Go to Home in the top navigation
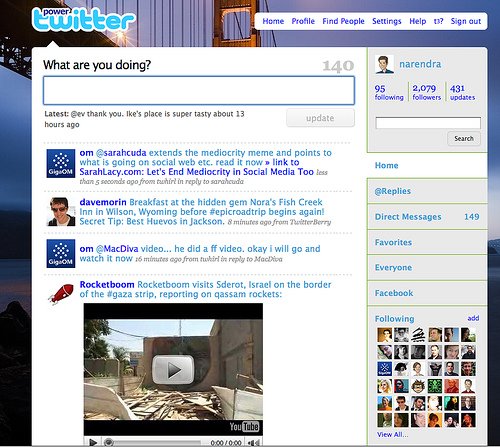 (x=273, y=21)
